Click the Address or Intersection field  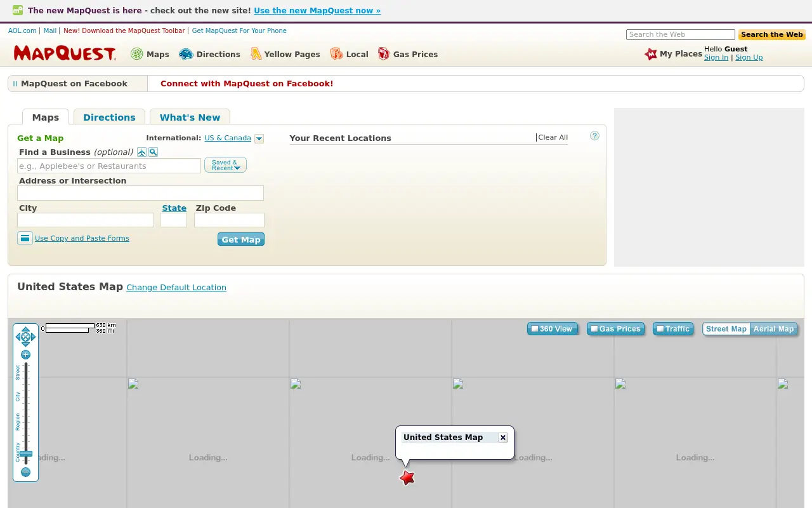[140, 193]
